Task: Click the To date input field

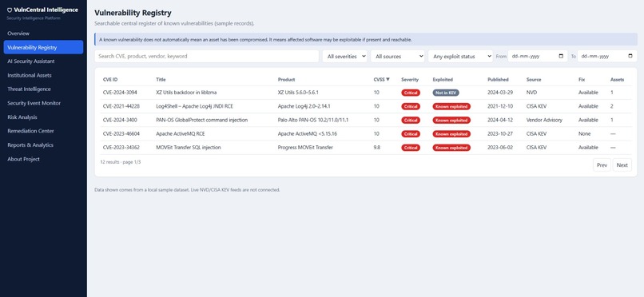Action: [607, 56]
